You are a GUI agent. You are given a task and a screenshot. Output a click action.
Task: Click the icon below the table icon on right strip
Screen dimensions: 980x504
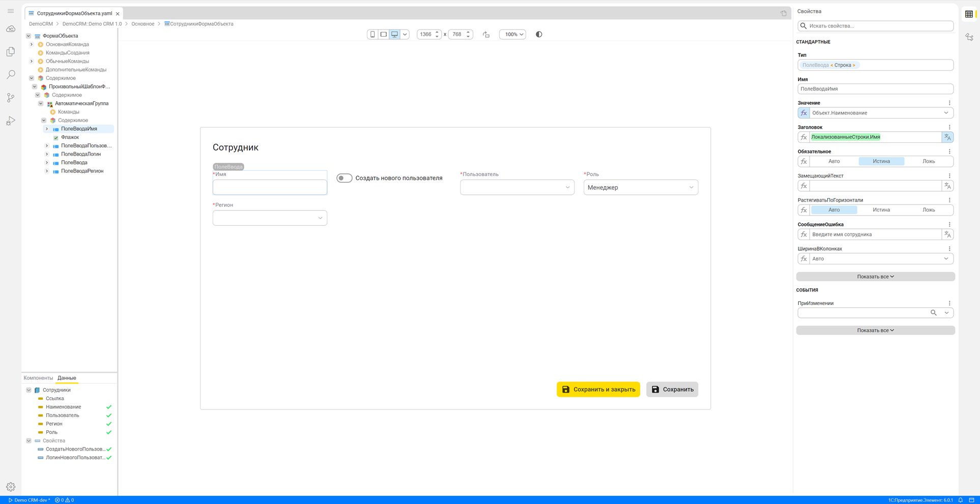click(969, 37)
